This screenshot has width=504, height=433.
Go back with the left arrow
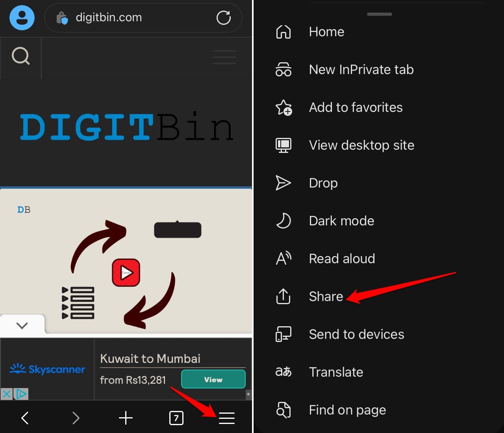(x=25, y=418)
